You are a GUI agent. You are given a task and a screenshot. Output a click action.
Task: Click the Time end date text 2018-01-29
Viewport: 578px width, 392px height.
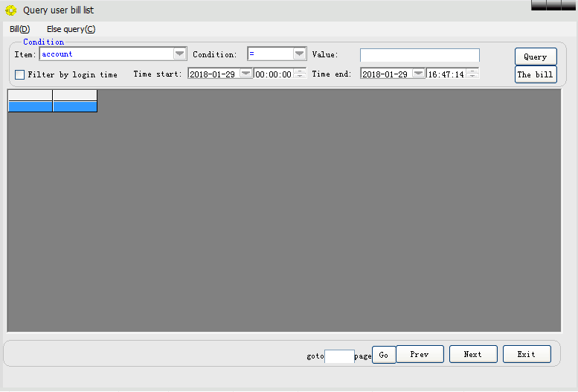pyautogui.click(x=385, y=74)
